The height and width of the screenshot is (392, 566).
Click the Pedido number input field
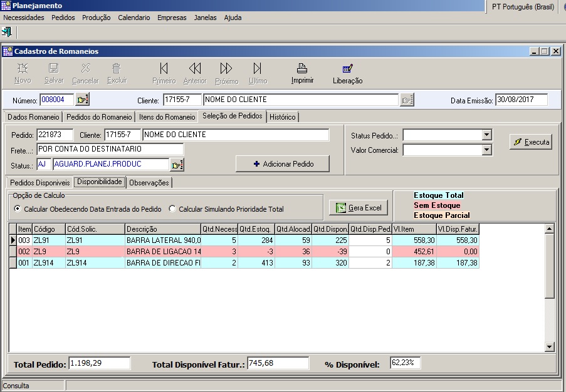point(55,135)
